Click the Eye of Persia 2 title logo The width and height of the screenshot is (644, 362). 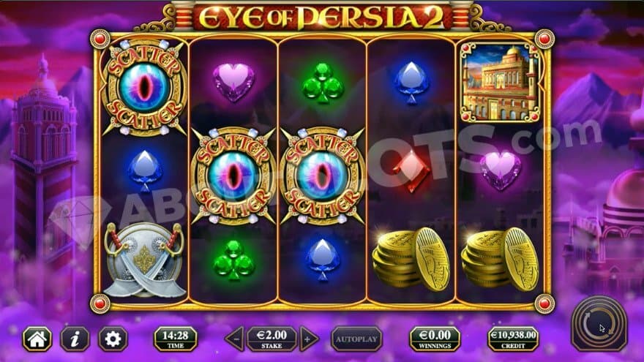[x=321, y=18]
